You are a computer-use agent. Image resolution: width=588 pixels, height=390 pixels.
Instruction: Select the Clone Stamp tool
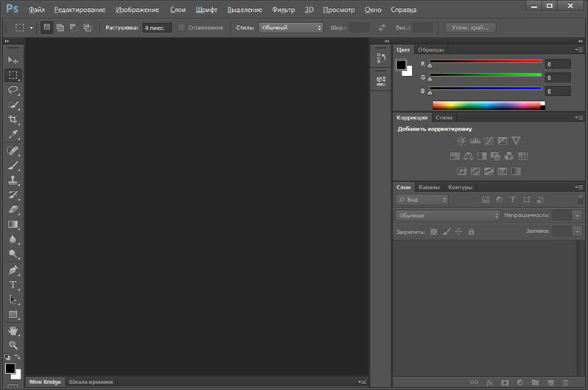[x=13, y=180]
